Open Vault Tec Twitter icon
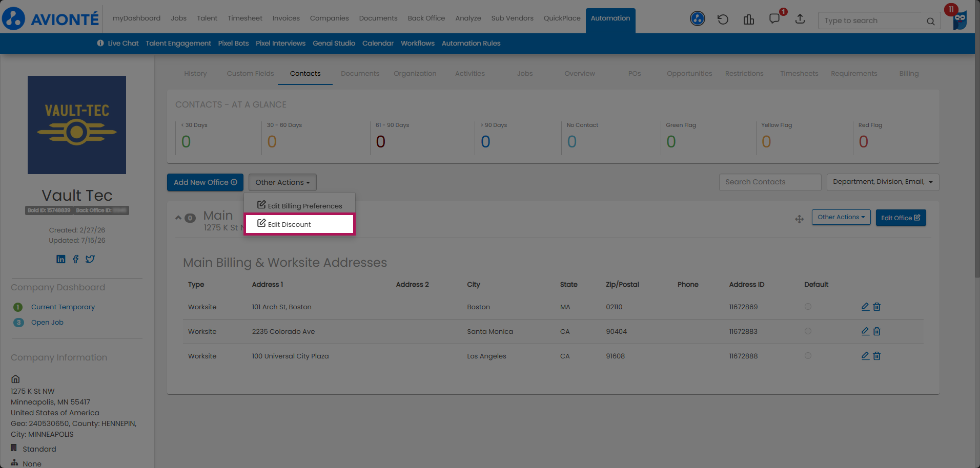The height and width of the screenshot is (468, 980). tap(90, 259)
